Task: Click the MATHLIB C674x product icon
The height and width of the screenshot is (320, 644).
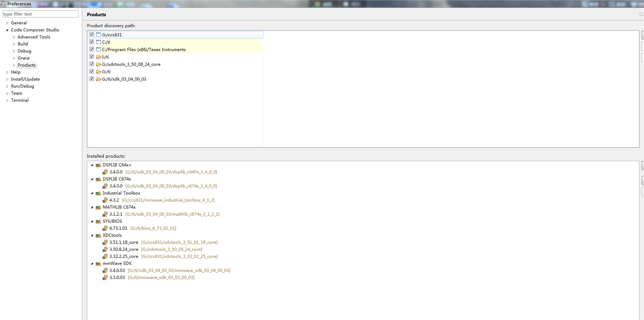Action: 98,207
